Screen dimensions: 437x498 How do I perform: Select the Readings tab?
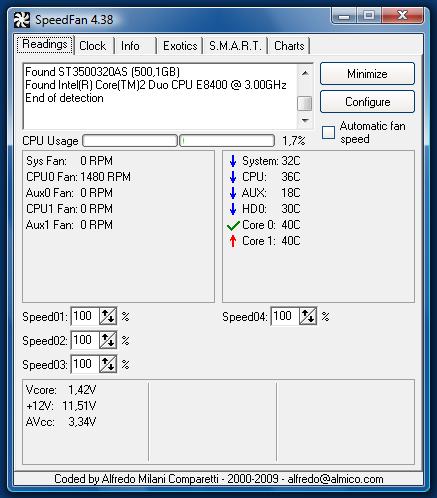coord(45,44)
